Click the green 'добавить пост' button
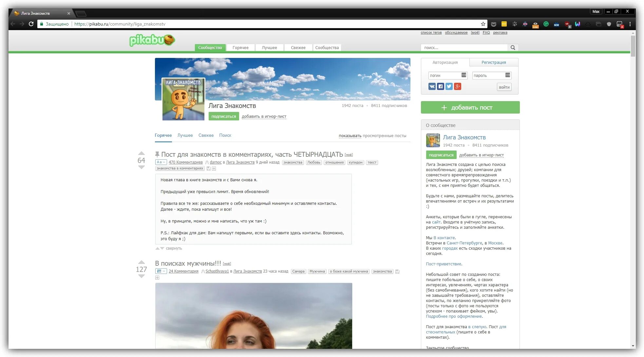 click(x=470, y=107)
